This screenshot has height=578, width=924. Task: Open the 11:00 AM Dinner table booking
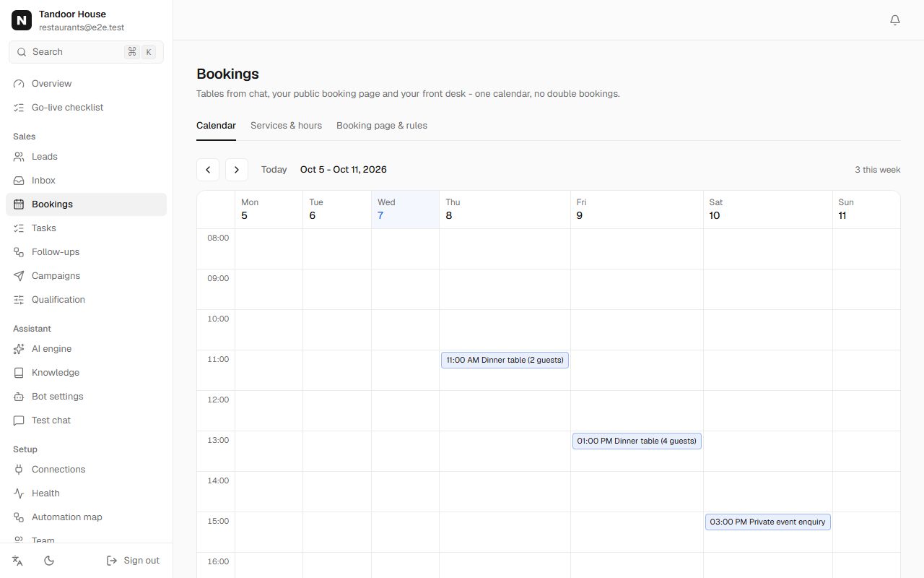[x=505, y=360]
